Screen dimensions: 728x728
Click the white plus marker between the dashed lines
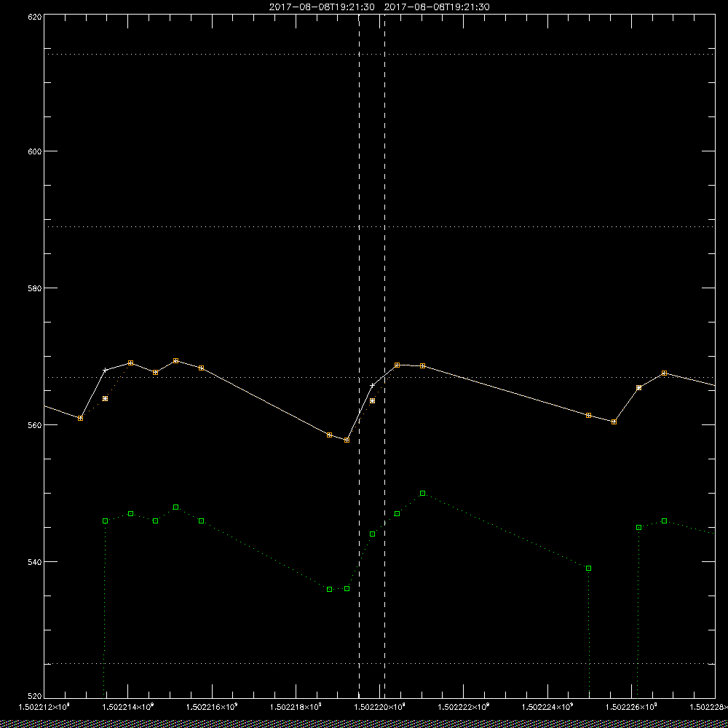point(372,385)
